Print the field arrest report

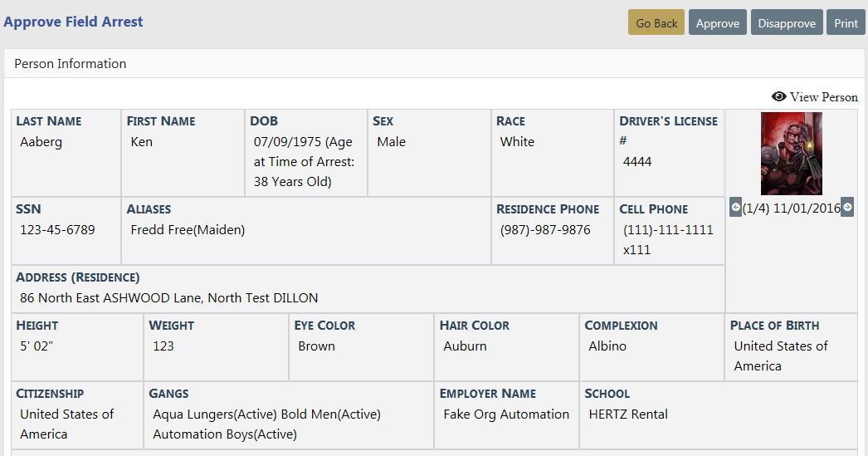[846, 23]
